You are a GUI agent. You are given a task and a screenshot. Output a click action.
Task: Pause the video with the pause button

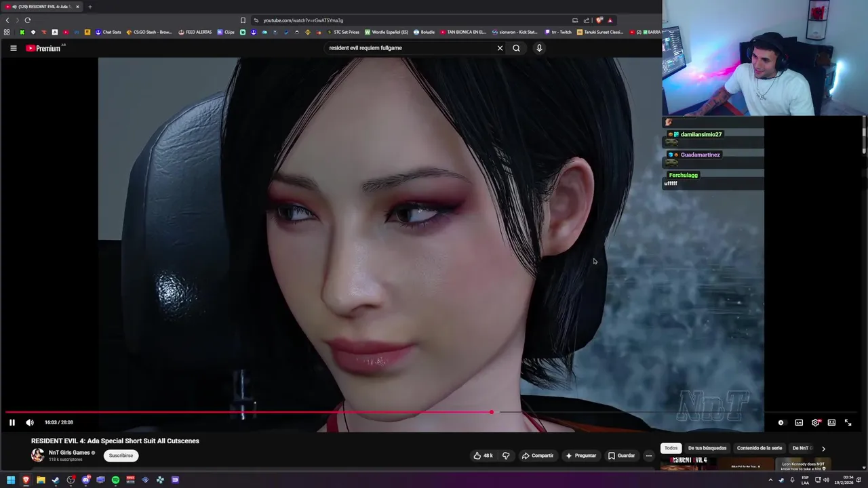(x=12, y=422)
